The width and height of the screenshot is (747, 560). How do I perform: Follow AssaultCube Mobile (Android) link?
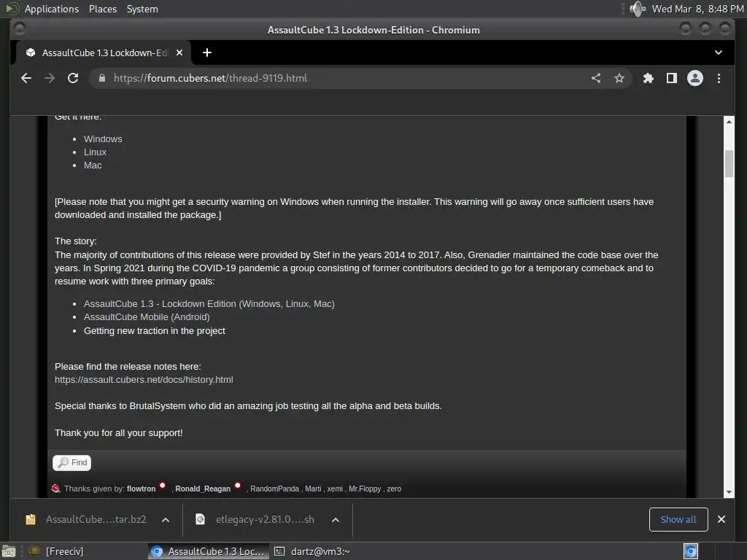coord(147,317)
